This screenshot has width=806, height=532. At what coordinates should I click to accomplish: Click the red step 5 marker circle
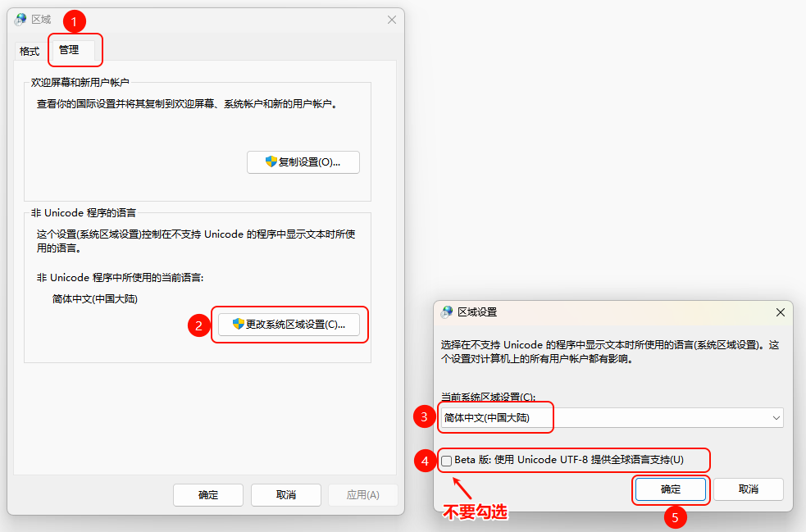674,519
